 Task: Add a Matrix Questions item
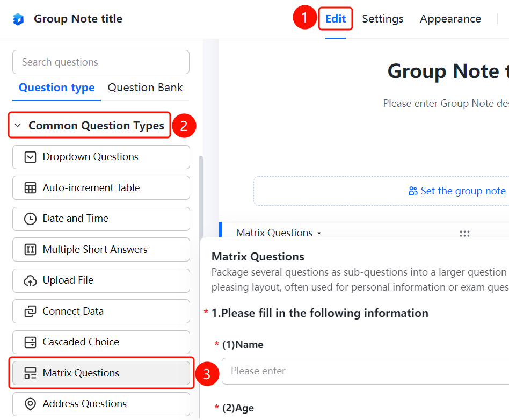pos(101,373)
